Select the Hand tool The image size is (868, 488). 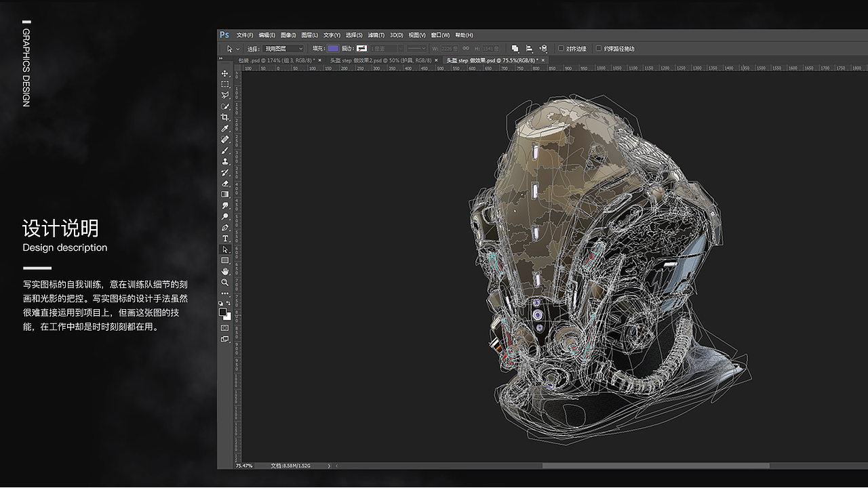coord(225,272)
